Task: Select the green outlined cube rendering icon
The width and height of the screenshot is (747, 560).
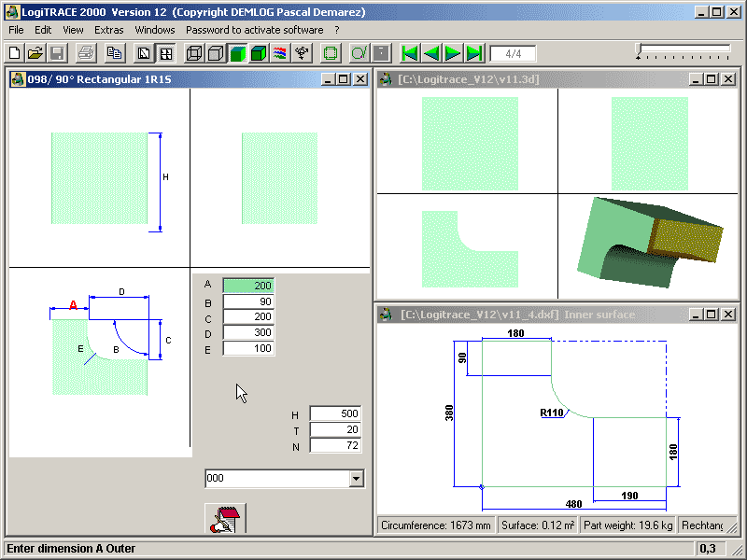Action: click(x=259, y=53)
